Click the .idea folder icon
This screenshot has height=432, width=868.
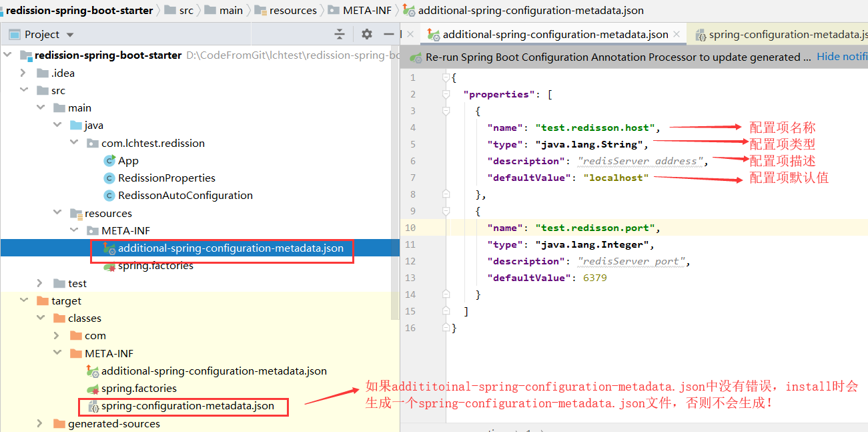pyautogui.click(x=43, y=73)
